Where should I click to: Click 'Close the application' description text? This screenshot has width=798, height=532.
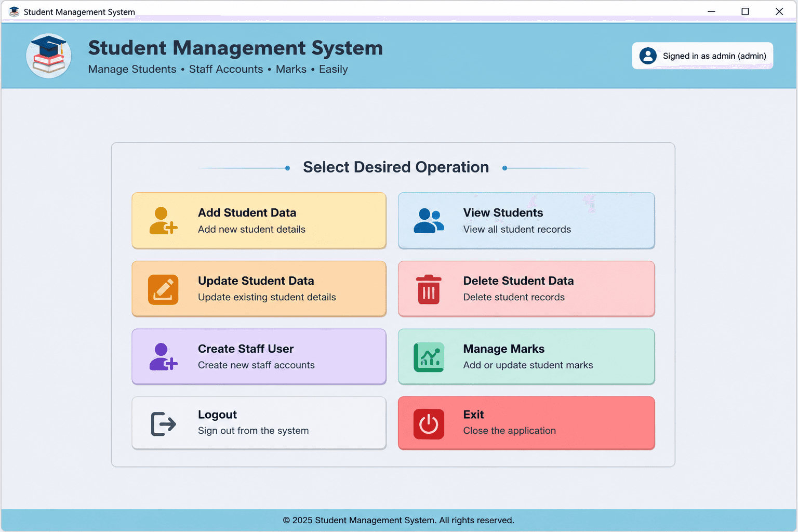click(x=510, y=431)
